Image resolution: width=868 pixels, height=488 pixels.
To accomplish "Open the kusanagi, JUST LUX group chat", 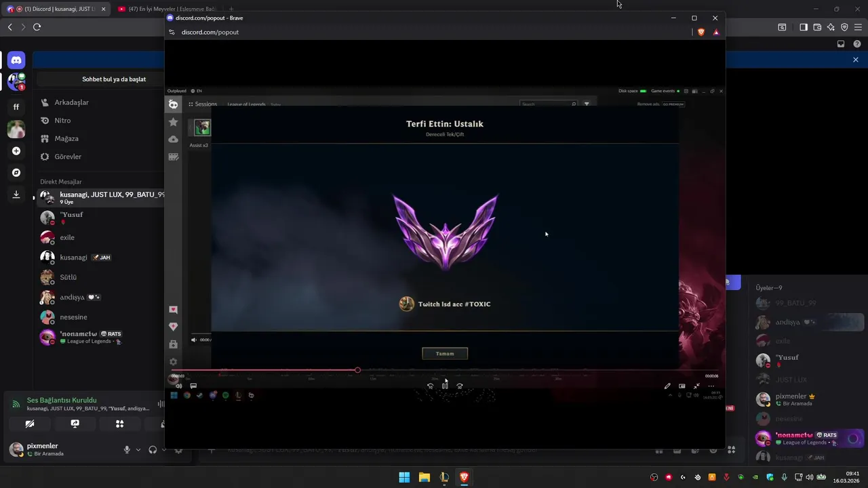I will click(x=100, y=197).
